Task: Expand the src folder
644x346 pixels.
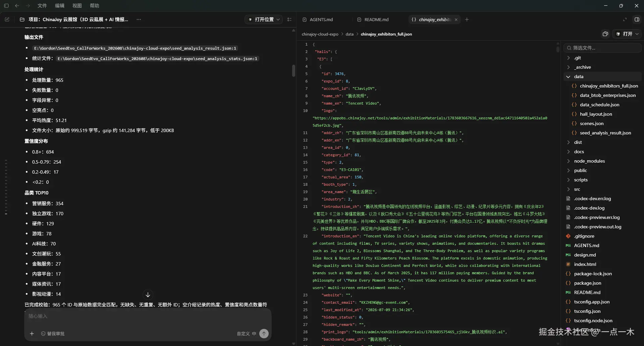Action: click(x=577, y=189)
